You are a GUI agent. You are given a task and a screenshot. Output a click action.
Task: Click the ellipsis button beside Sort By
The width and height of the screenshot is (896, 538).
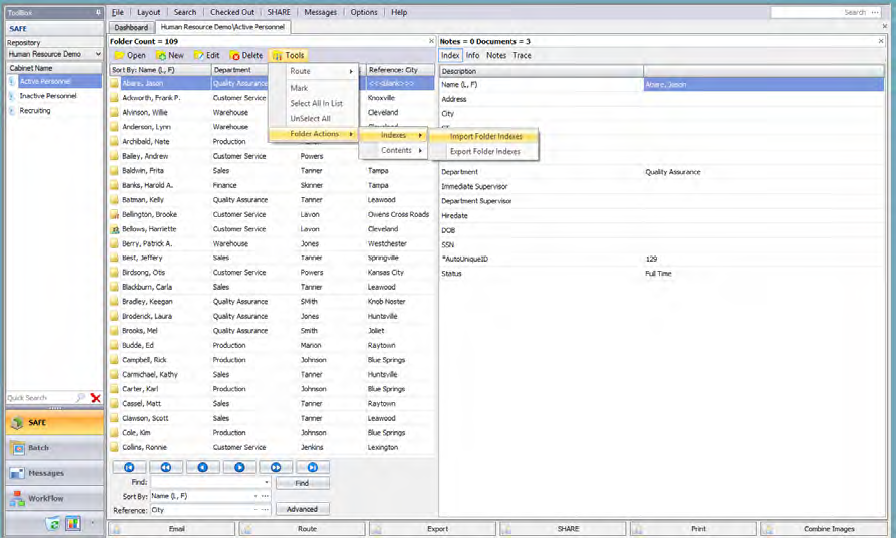[x=265, y=496]
